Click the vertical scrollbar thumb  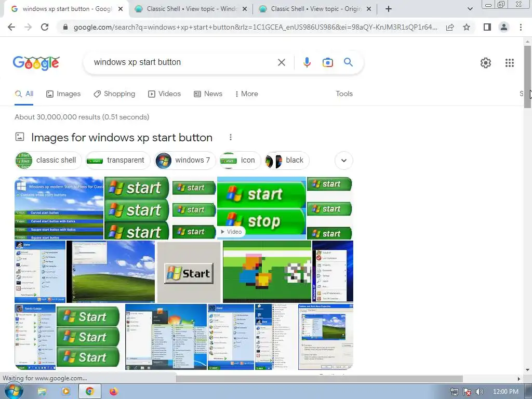pos(527,77)
